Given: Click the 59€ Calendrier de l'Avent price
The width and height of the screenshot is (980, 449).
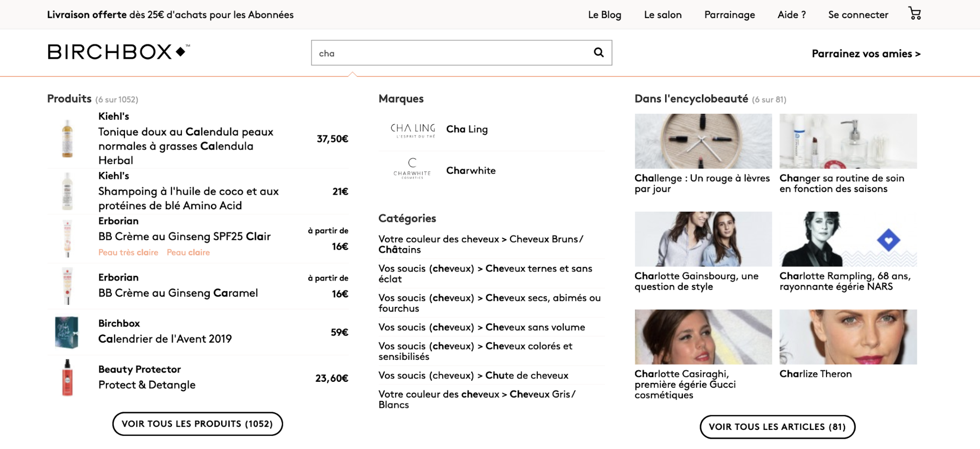Looking at the screenshot, I should point(339,332).
